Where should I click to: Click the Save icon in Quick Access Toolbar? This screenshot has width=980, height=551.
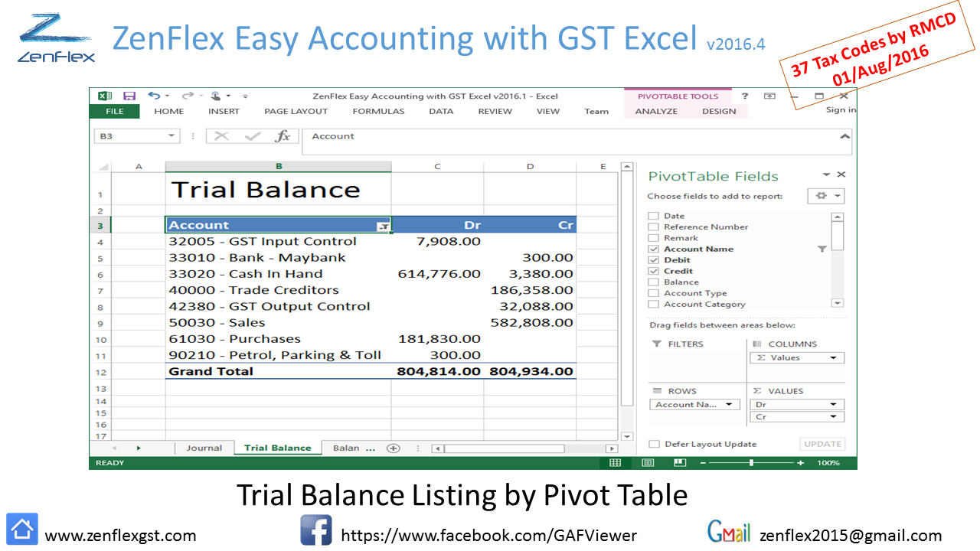pos(129,96)
